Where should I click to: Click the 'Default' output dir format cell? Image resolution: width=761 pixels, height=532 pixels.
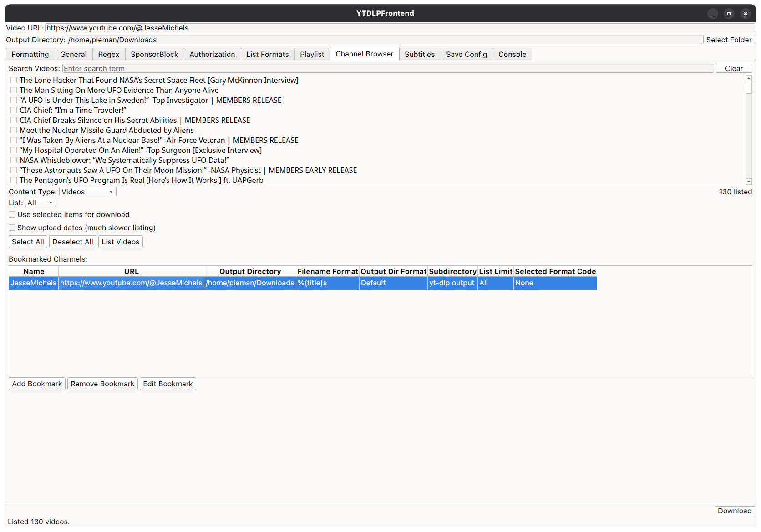click(393, 283)
